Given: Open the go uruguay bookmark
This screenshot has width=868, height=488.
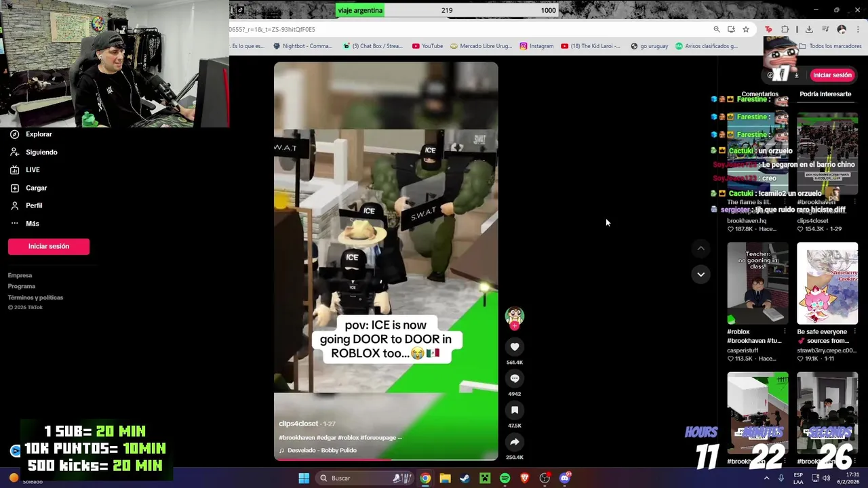Looking at the screenshot, I should tap(649, 46).
